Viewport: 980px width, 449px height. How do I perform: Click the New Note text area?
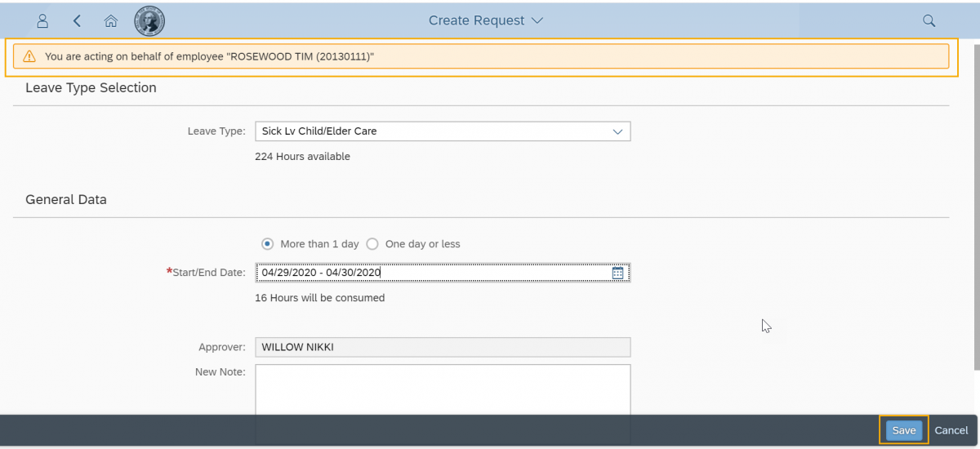[443, 389]
